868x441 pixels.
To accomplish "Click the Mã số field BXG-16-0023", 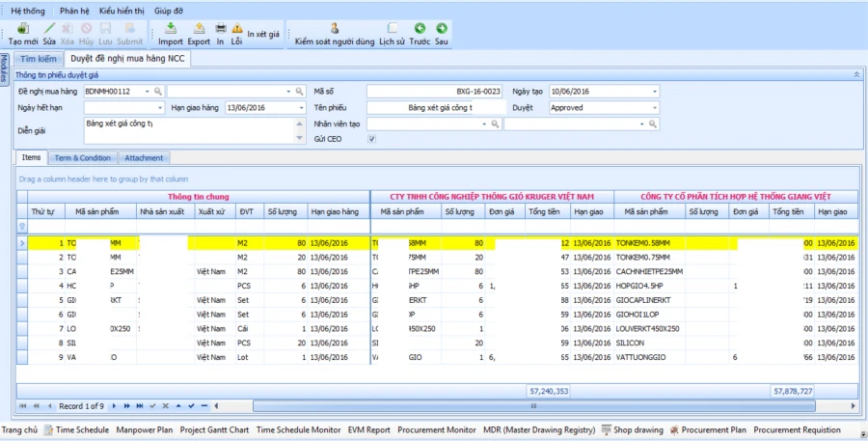I will click(435, 92).
